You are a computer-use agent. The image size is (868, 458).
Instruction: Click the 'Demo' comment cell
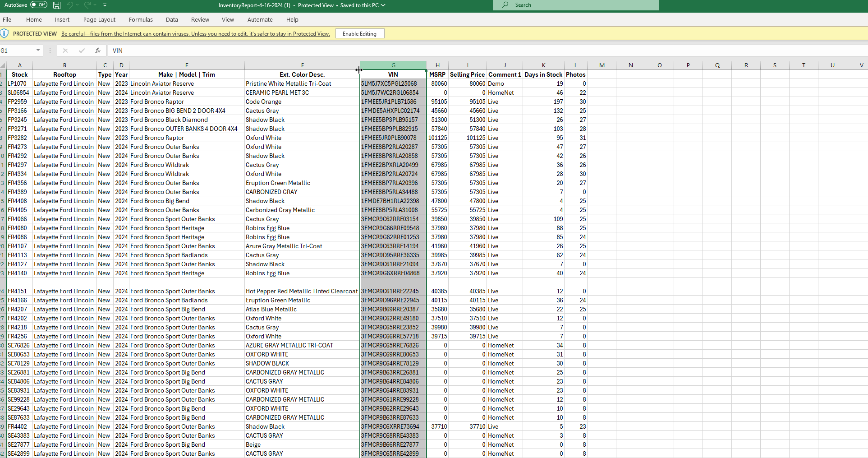coord(505,83)
